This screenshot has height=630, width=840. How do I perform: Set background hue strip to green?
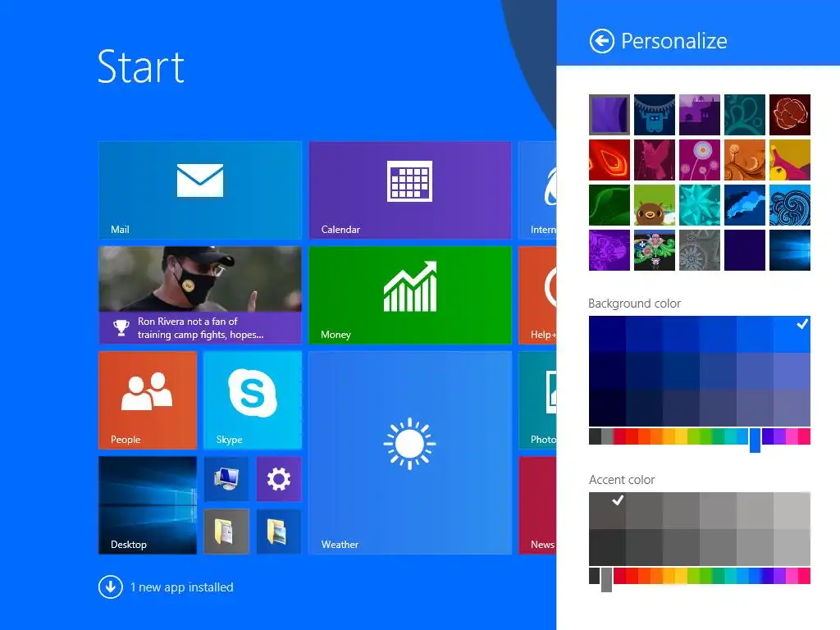point(706,436)
